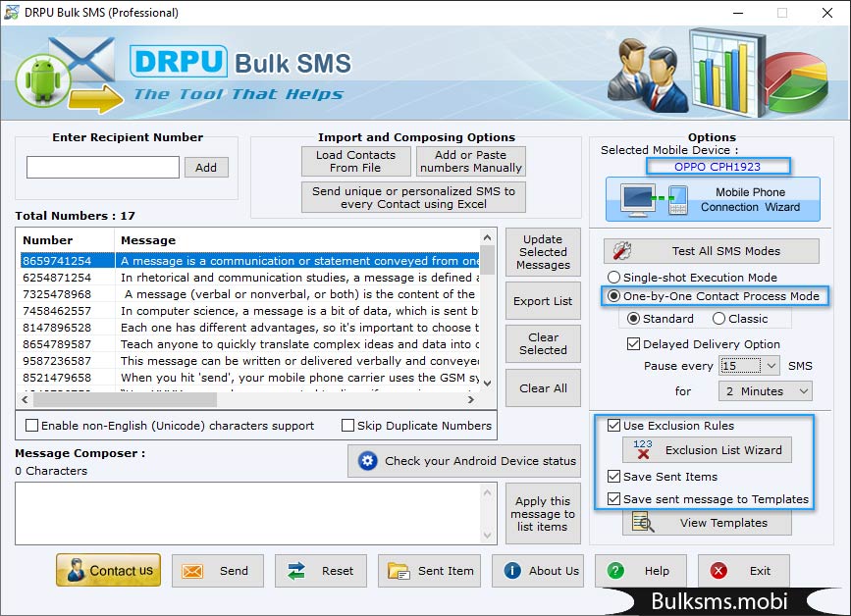Click the Export List button
This screenshot has height=616, width=851.
(543, 301)
